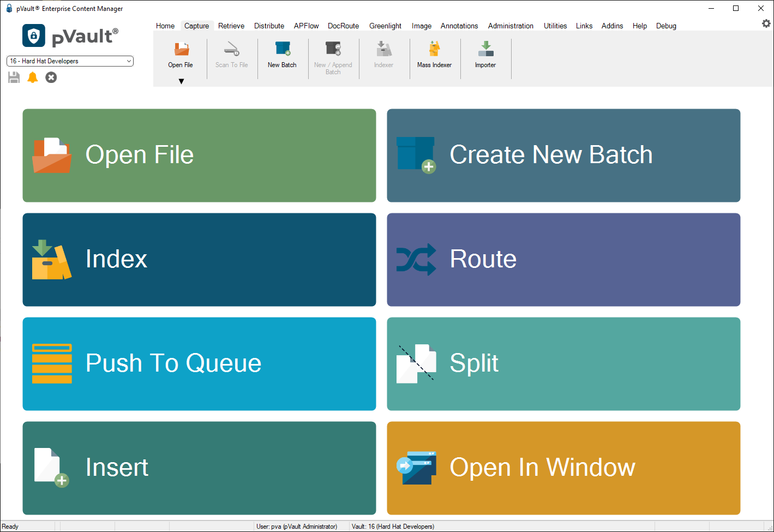Screen dimensions: 774x532
Task: Expand the arrow below Open File
Action: tap(182, 81)
